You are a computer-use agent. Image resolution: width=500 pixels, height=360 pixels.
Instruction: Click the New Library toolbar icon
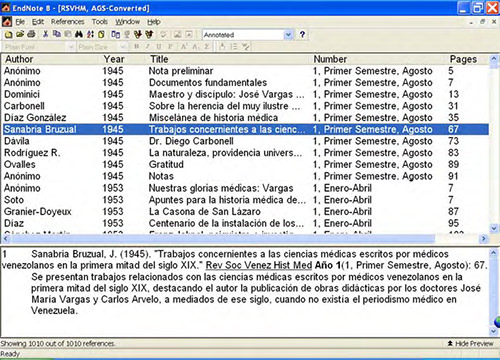click(8, 34)
